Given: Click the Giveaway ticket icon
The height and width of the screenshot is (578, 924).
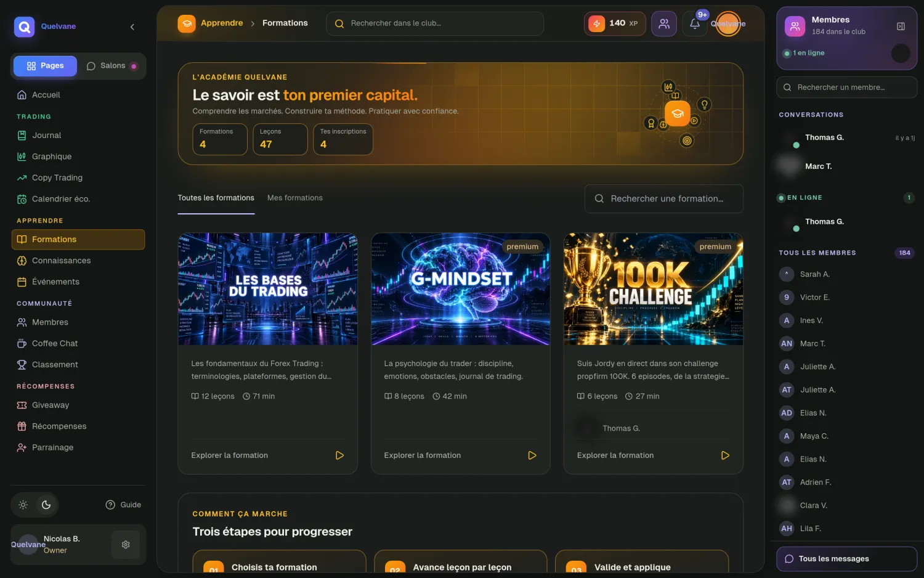Looking at the screenshot, I should [x=22, y=405].
